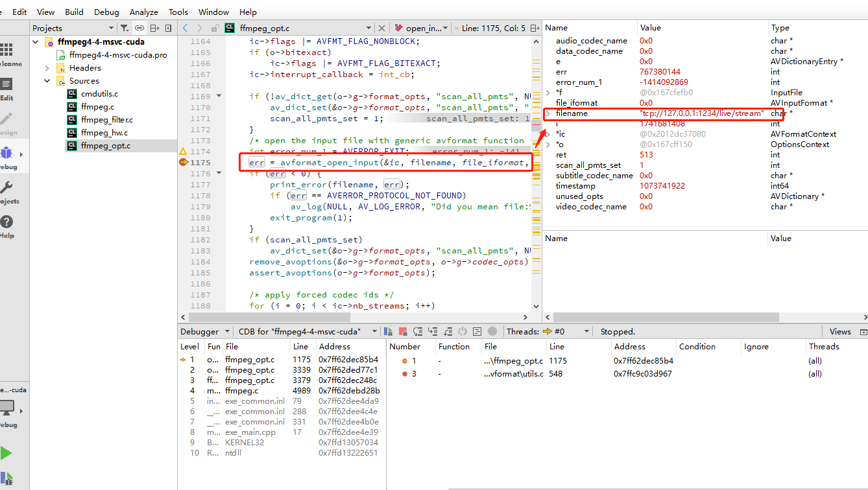Go forward in editor navigation history
This screenshot has height=490, width=868.
pos(200,28)
